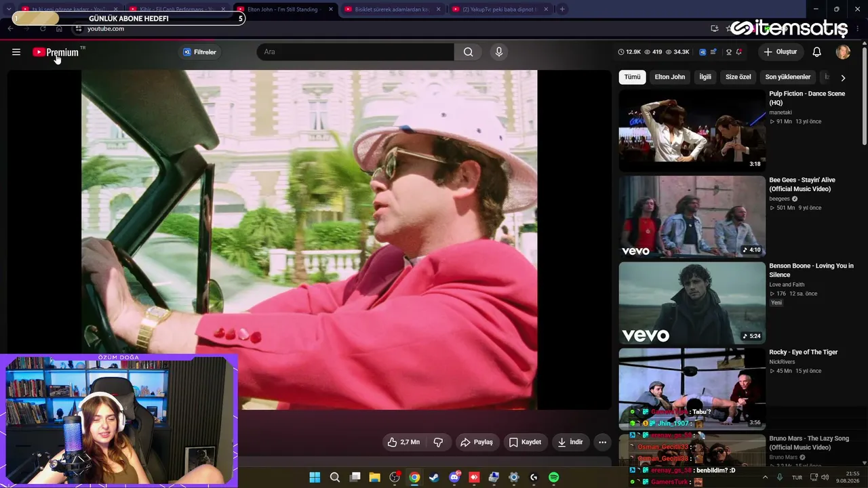Select the 'İlgili' filter chip

point(705,77)
